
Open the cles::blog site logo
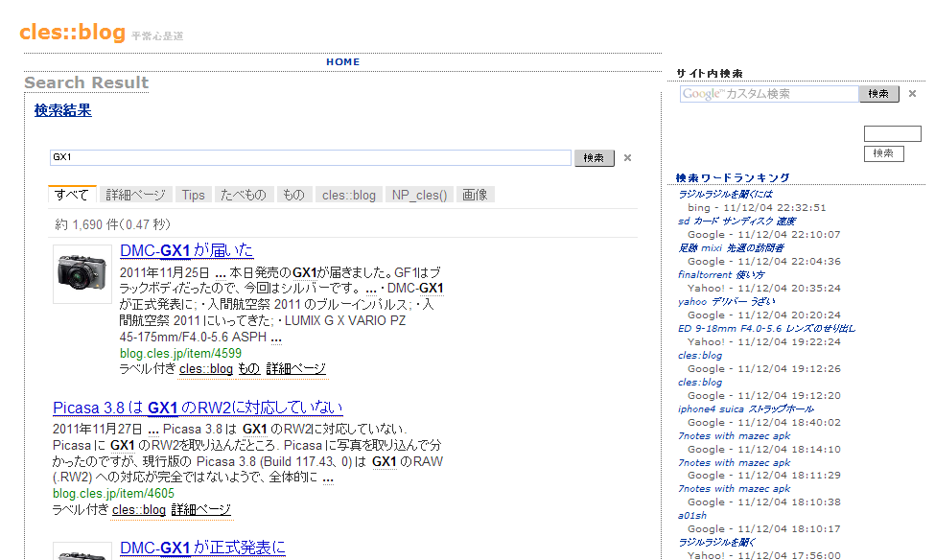tap(72, 33)
